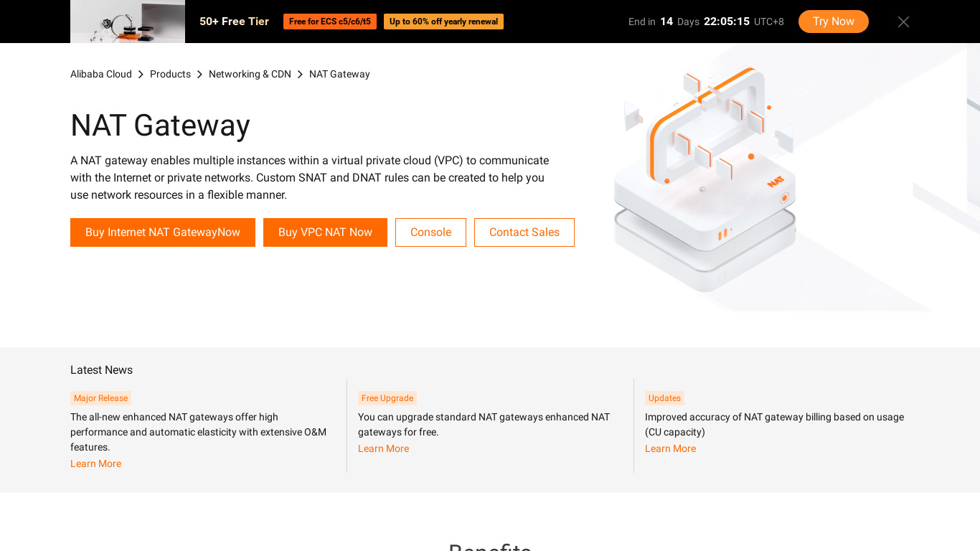Go to Alibaba Cloud breadcrumb link

(101, 74)
